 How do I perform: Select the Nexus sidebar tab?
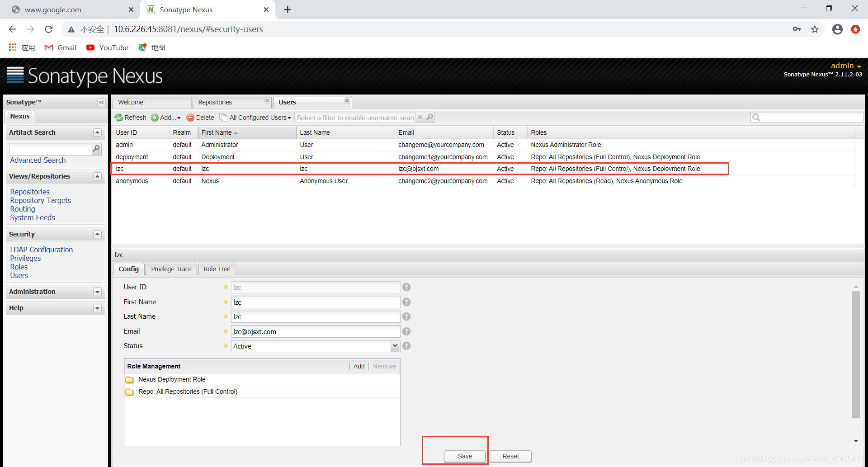pos(20,116)
